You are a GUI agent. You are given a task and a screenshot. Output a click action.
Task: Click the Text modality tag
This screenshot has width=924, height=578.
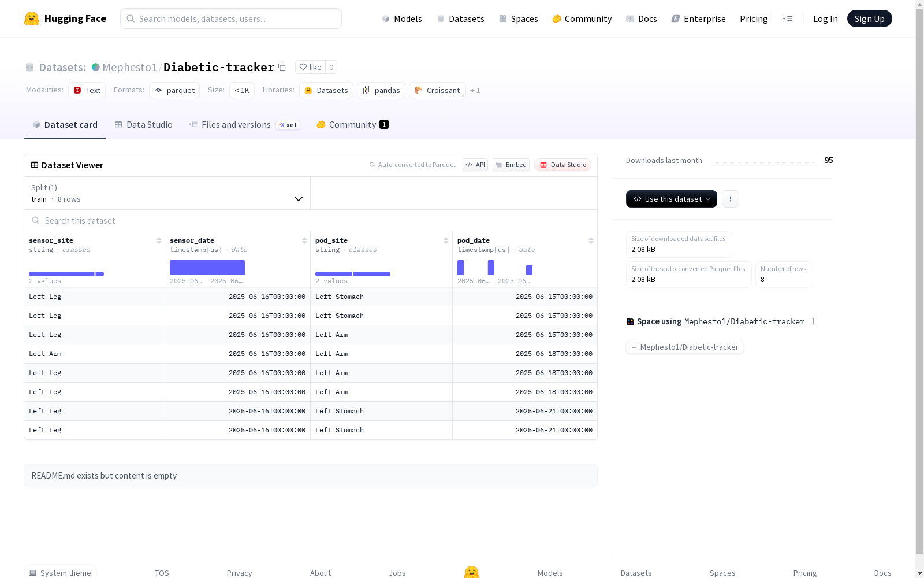(x=87, y=90)
